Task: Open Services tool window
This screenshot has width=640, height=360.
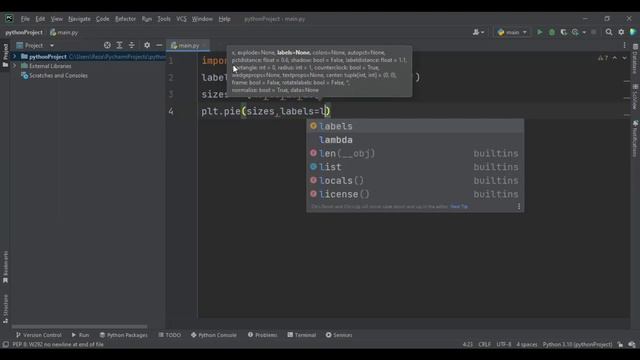Action: pyautogui.click(x=339, y=335)
